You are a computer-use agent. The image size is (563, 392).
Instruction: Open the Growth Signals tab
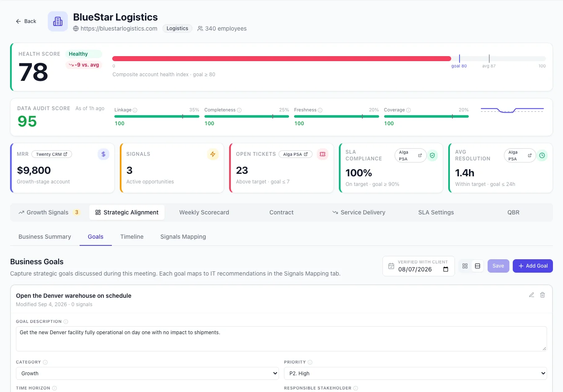point(49,212)
